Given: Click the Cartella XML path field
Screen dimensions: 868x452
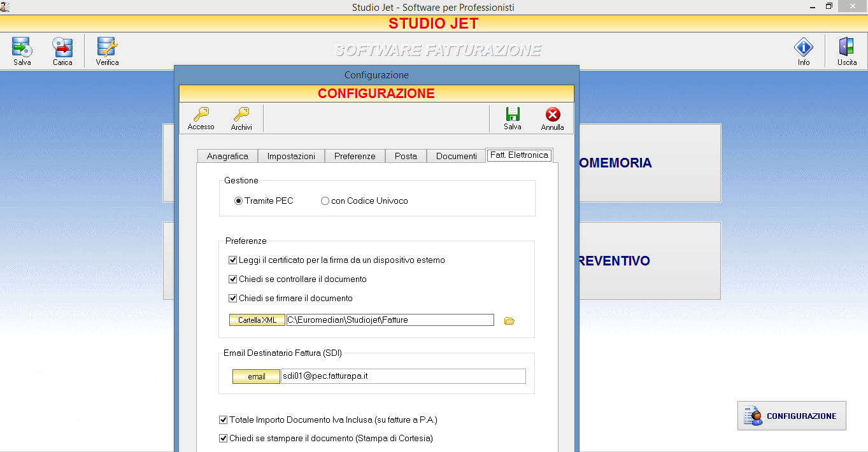Looking at the screenshot, I should [x=390, y=320].
